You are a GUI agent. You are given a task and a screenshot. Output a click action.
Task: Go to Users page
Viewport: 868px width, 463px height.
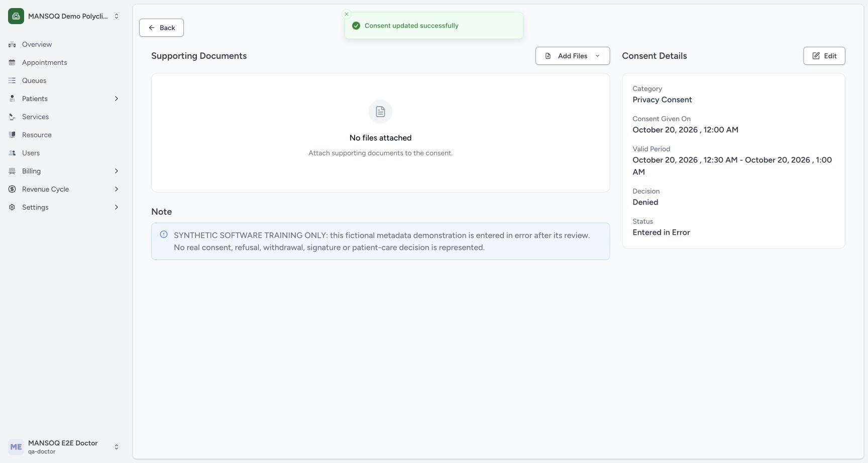tap(64, 153)
